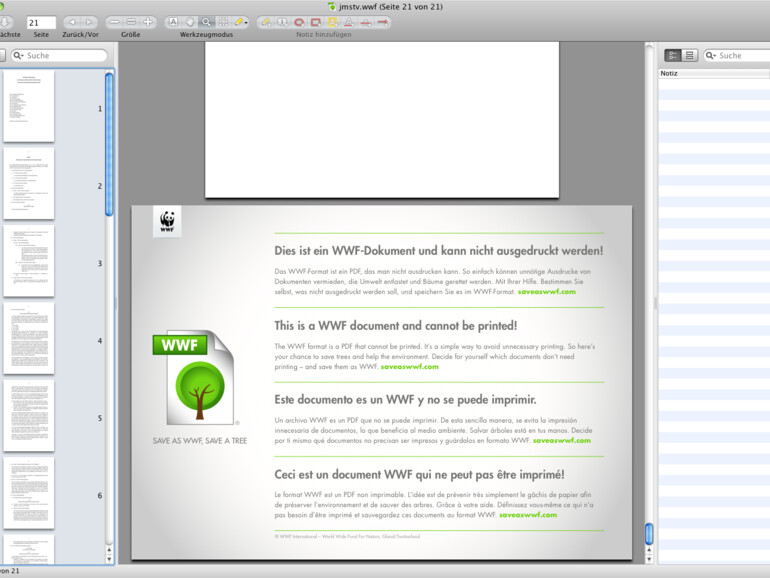Click the green WWF tree file icon
Screen dimensions: 770x578
point(194,378)
